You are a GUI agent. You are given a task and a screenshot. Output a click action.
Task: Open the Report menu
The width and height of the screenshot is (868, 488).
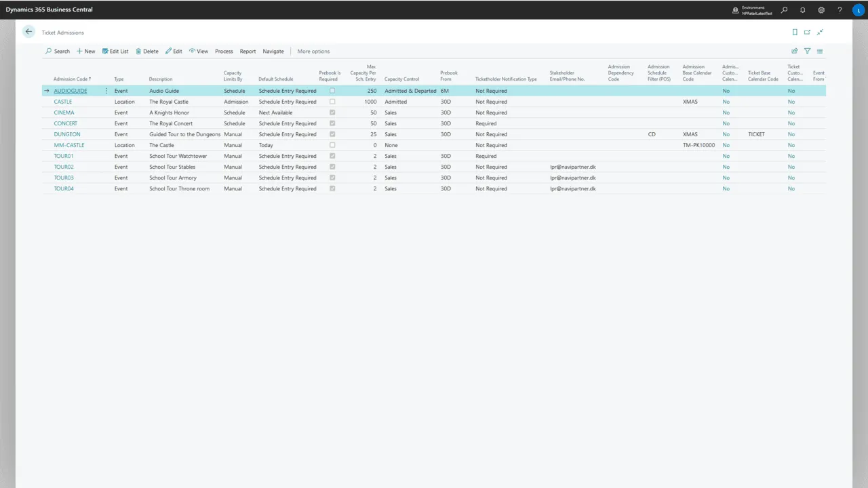tap(248, 52)
